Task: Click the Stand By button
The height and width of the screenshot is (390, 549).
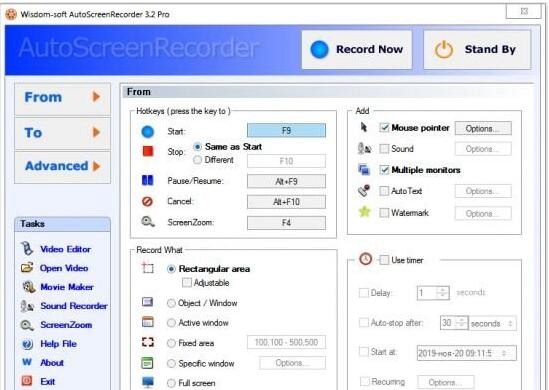Action: coord(477,49)
